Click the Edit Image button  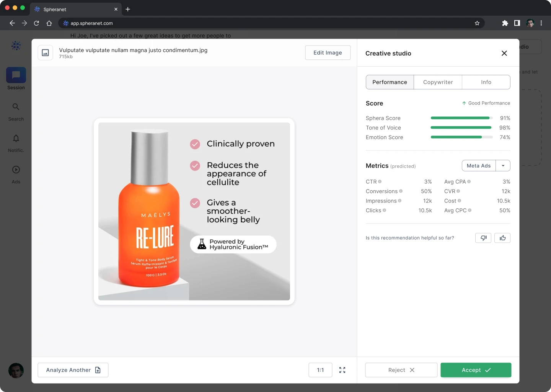(328, 52)
